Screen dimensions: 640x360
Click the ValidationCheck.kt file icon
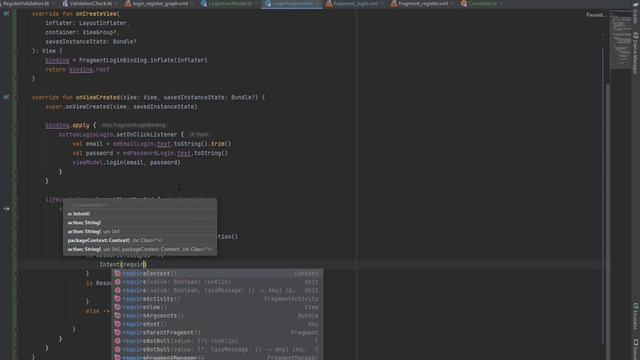coord(65,4)
